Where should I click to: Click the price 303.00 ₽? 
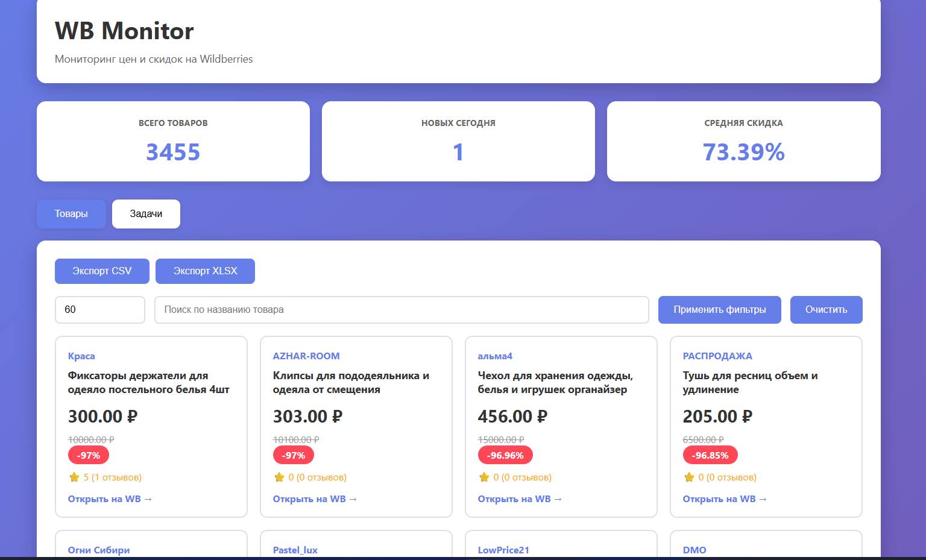(x=307, y=417)
